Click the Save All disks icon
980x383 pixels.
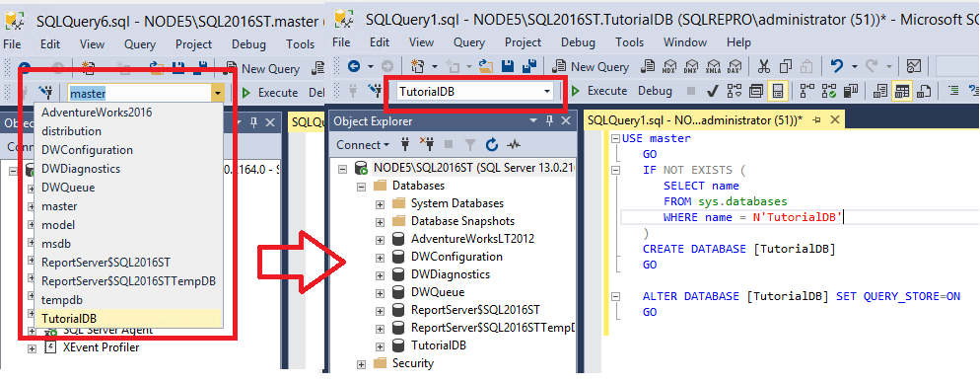pos(530,66)
